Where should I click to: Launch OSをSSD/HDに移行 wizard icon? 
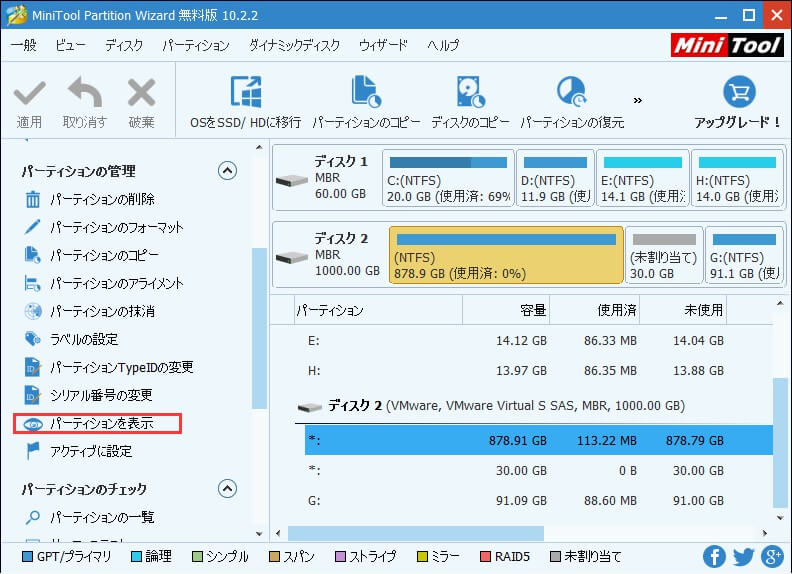coord(245,92)
